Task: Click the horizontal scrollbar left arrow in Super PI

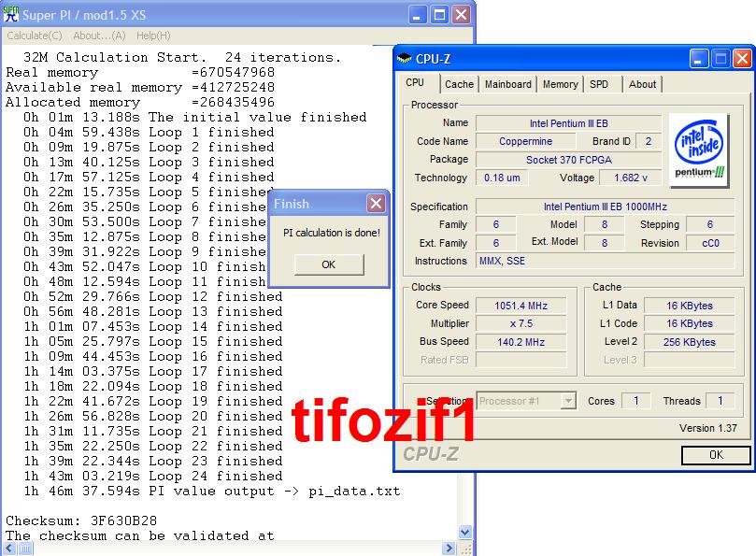Action: 10,549
